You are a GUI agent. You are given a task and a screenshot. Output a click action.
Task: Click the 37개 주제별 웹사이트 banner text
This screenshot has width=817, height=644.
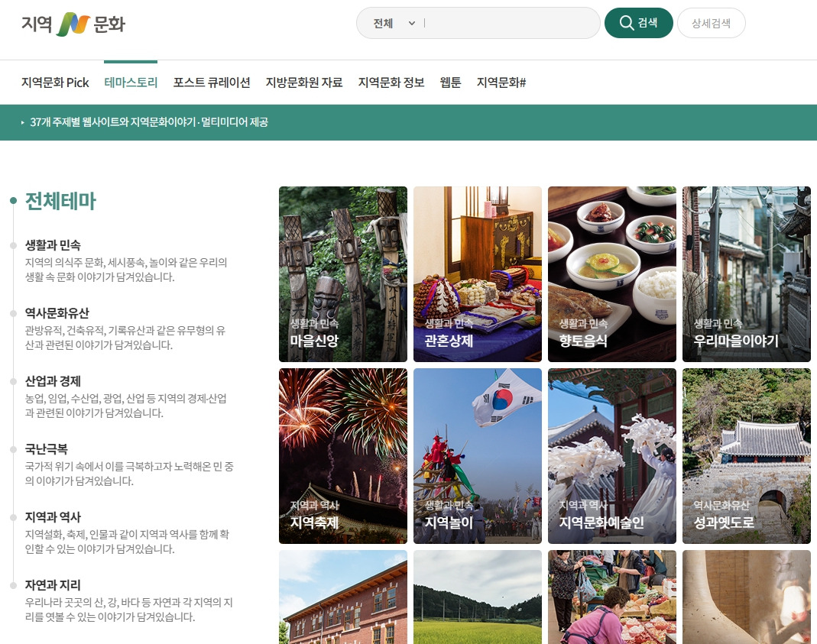148,122
